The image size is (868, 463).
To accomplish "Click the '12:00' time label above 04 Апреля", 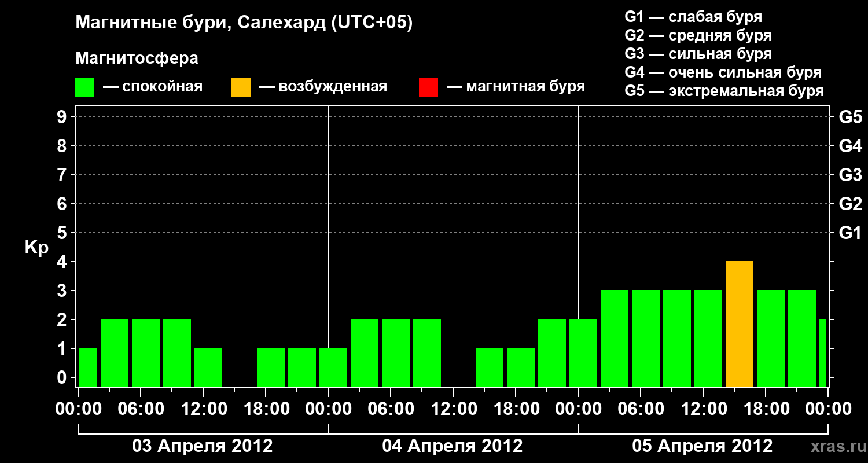I will pyautogui.click(x=453, y=409).
